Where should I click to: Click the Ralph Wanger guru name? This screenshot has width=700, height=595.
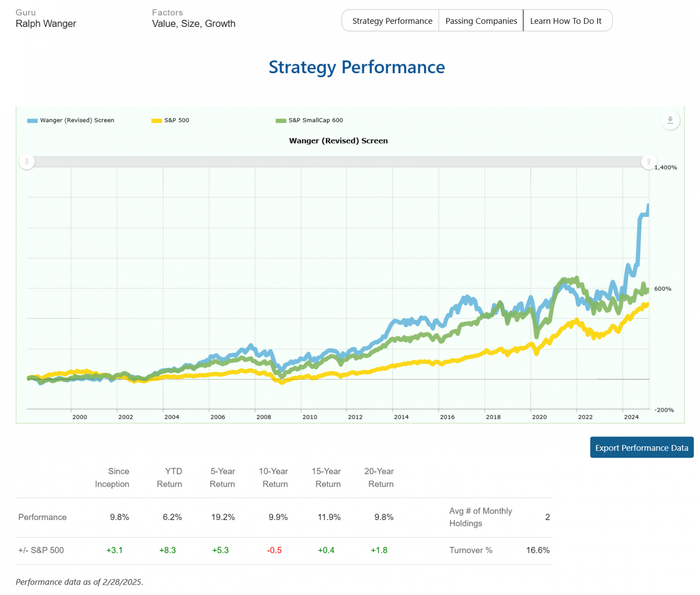tap(46, 23)
